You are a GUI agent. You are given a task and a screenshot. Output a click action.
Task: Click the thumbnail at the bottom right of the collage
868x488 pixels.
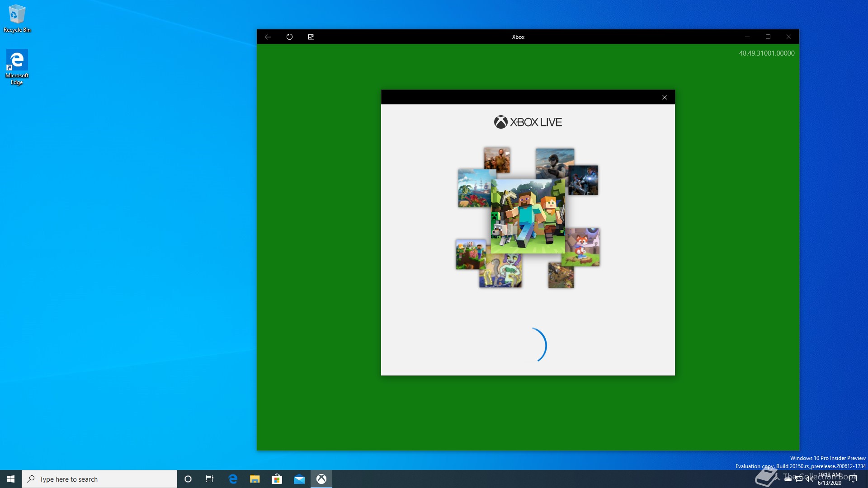[x=561, y=275]
